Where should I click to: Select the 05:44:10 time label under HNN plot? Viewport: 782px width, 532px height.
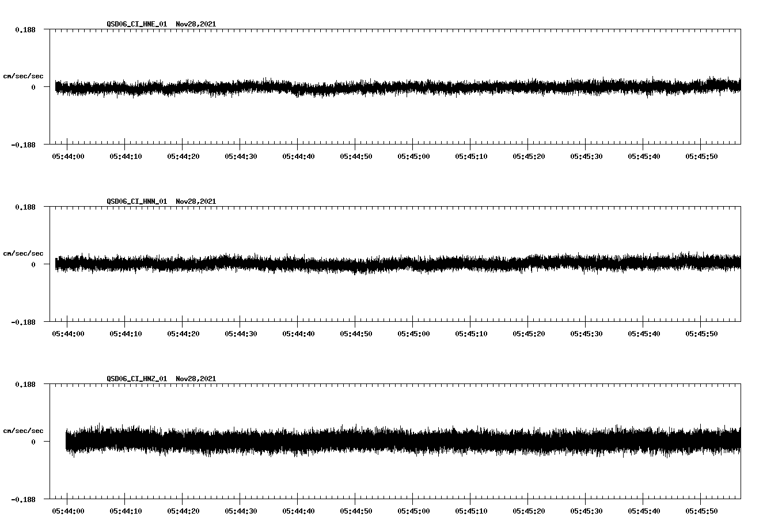(126, 334)
